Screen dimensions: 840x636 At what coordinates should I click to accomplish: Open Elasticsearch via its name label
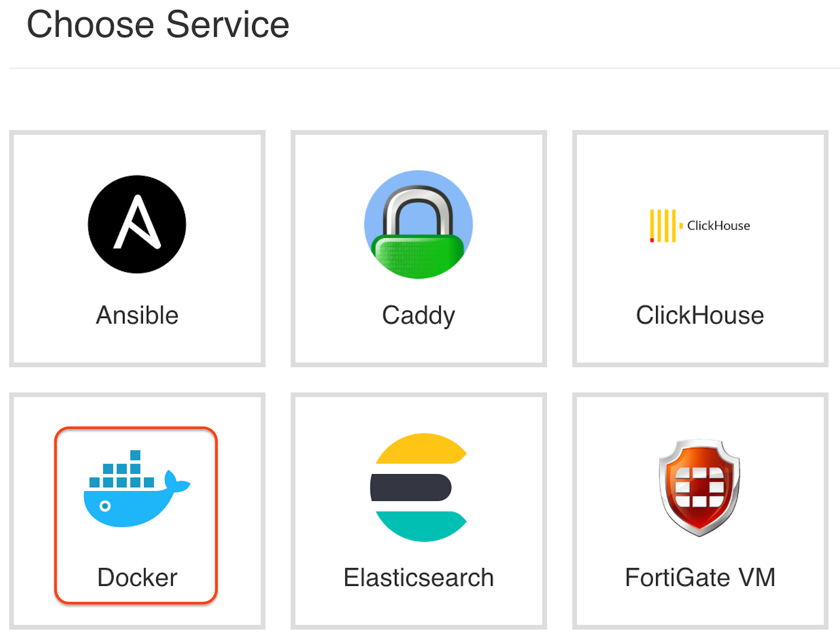(418, 578)
